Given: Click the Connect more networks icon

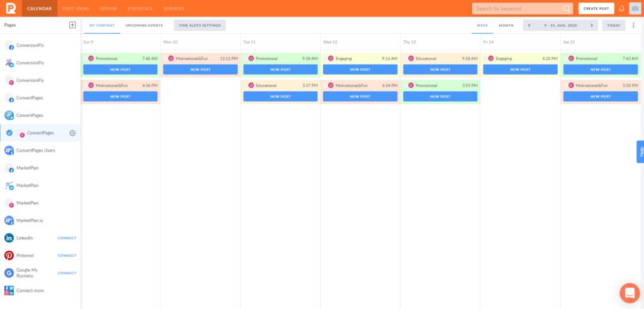Looking at the screenshot, I should click(x=9, y=291).
